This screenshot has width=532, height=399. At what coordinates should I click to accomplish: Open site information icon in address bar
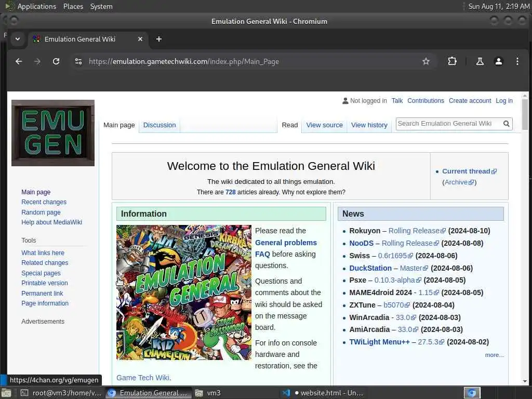pyautogui.click(x=78, y=61)
